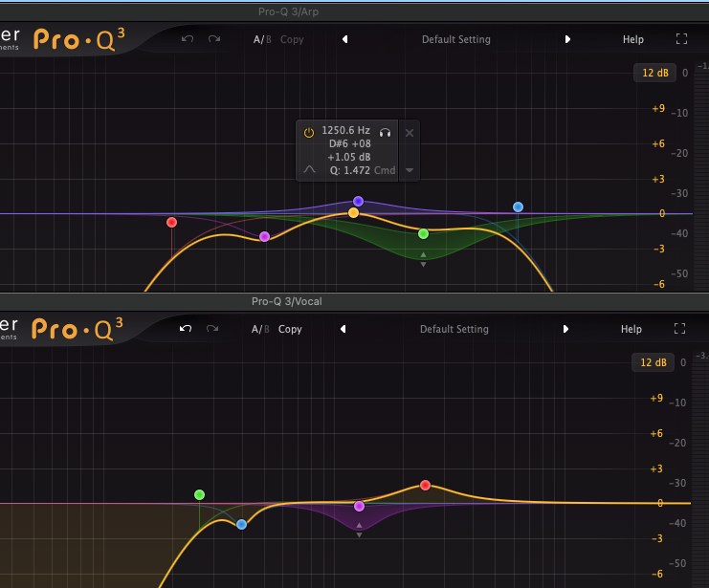
Task: Open Default Setting preset menu in Arp window
Action: point(456,40)
